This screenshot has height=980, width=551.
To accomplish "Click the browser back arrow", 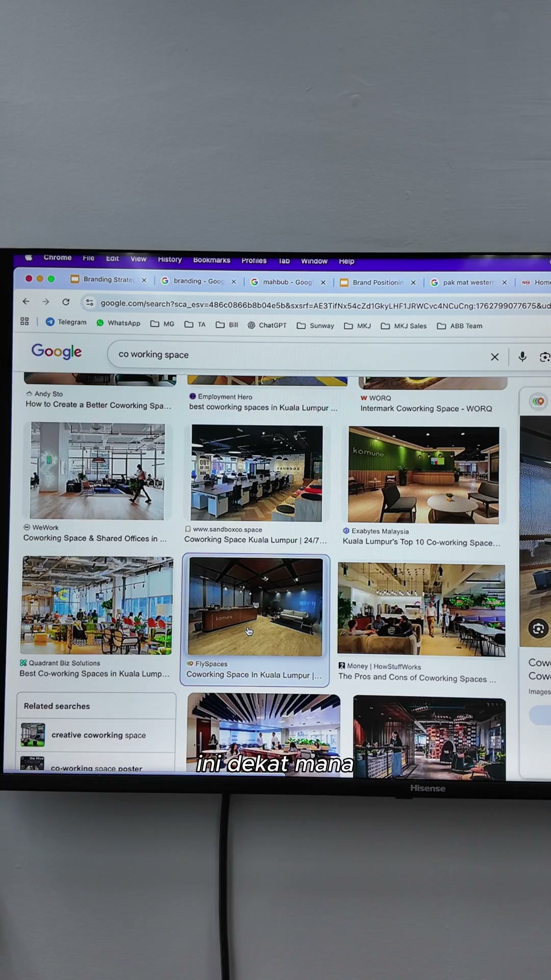I will pyautogui.click(x=26, y=302).
